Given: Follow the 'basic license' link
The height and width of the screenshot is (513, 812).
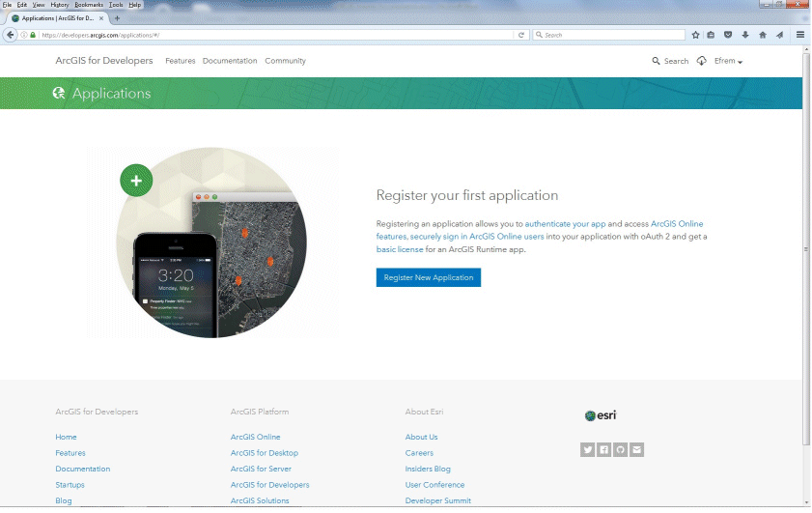Looking at the screenshot, I should [400, 249].
